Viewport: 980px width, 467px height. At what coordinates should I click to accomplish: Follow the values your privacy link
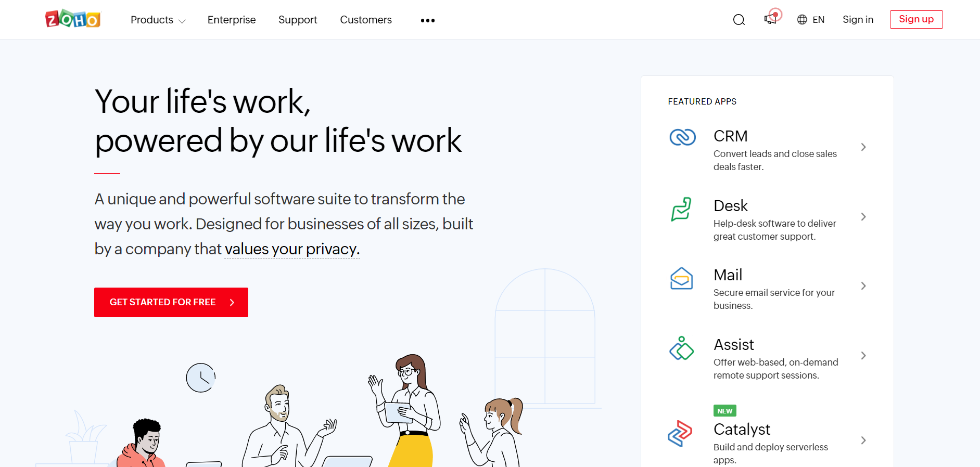(x=292, y=249)
